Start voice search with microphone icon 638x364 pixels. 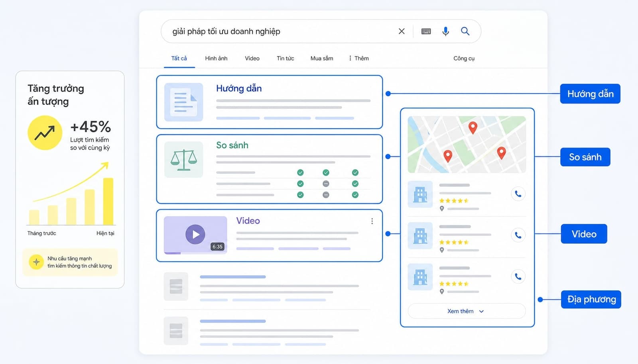click(x=445, y=31)
